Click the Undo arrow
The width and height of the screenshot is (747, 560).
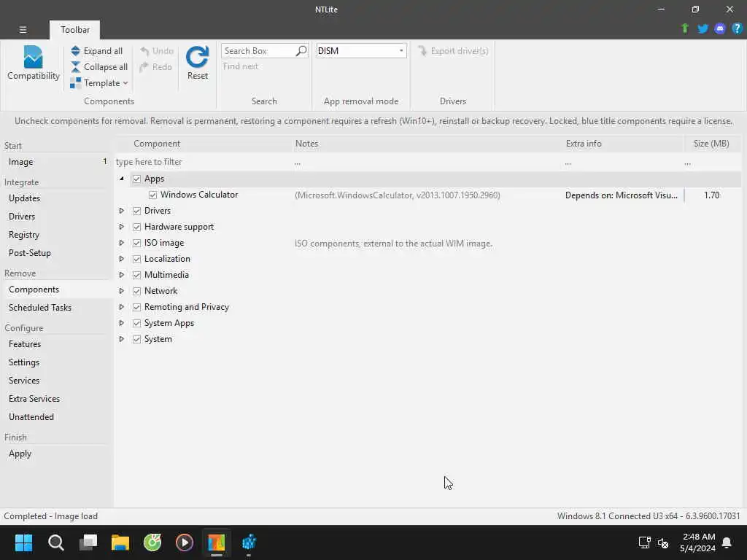point(145,51)
